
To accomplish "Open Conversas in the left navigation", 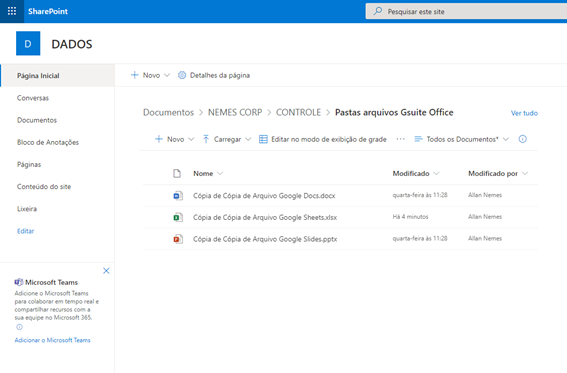I will [33, 98].
